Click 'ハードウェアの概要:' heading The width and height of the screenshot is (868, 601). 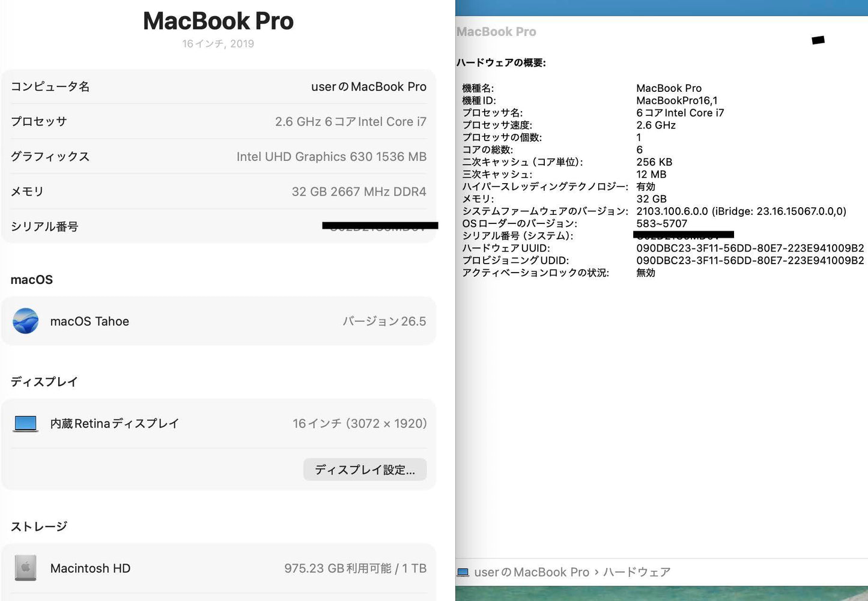(501, 62)
